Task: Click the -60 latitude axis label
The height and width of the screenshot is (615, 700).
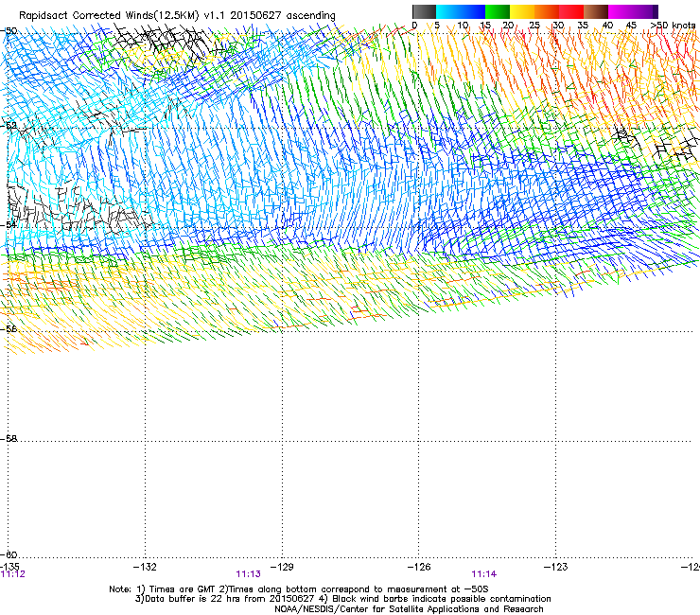Action: point(9,554)
